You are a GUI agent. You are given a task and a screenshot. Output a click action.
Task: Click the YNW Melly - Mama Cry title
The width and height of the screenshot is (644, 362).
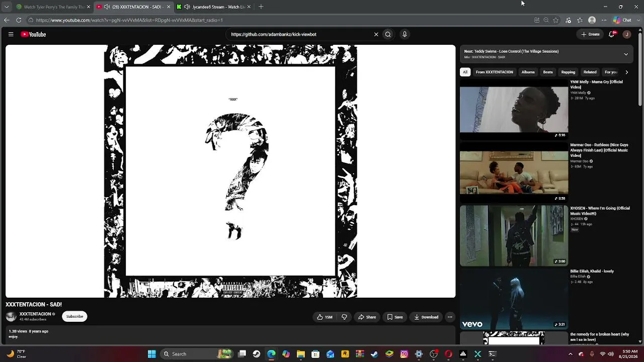coord(596,84)
